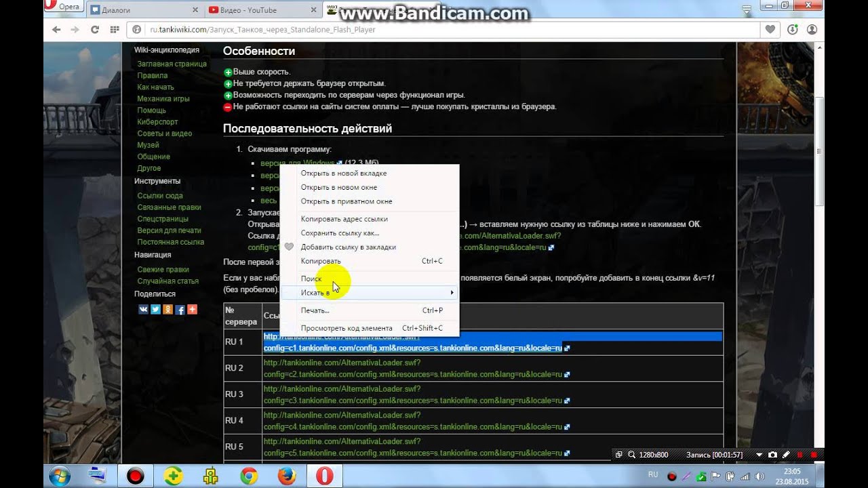This screenshot has width=868, height=488.
Task: Open 'Правила' sidebar link
Action: point(152,75)
